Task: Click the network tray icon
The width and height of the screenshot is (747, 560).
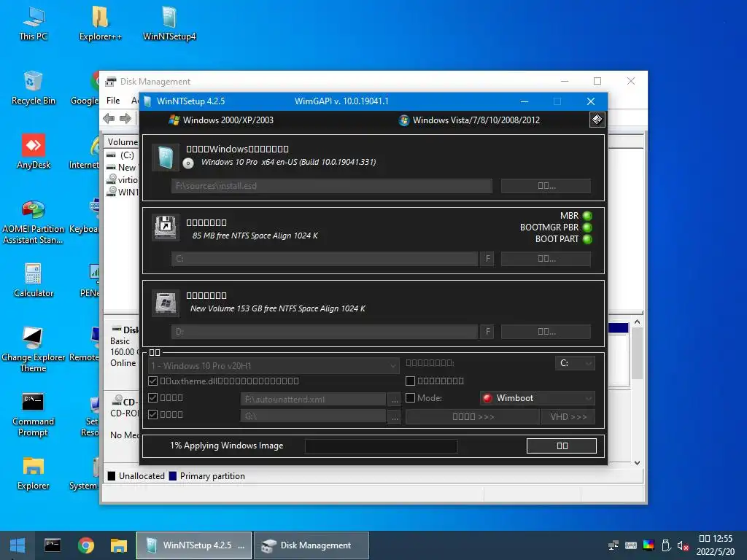Action: click(x=614, y=545)
